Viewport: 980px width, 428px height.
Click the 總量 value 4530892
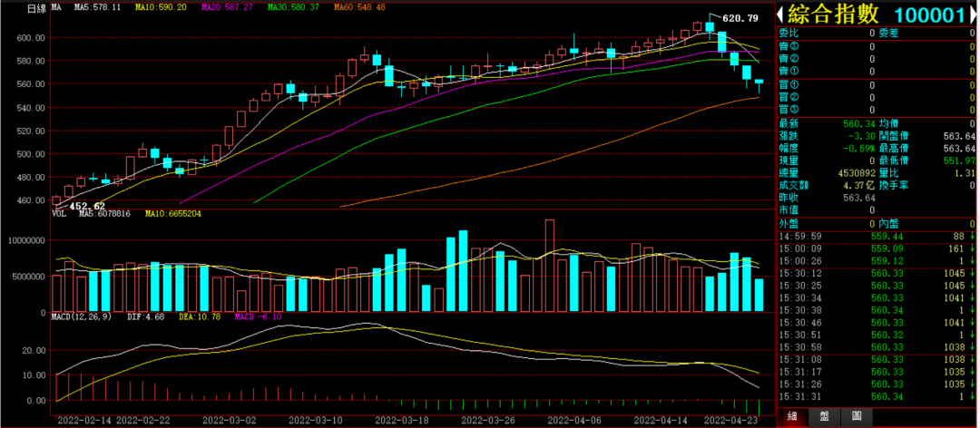(857, 173)
